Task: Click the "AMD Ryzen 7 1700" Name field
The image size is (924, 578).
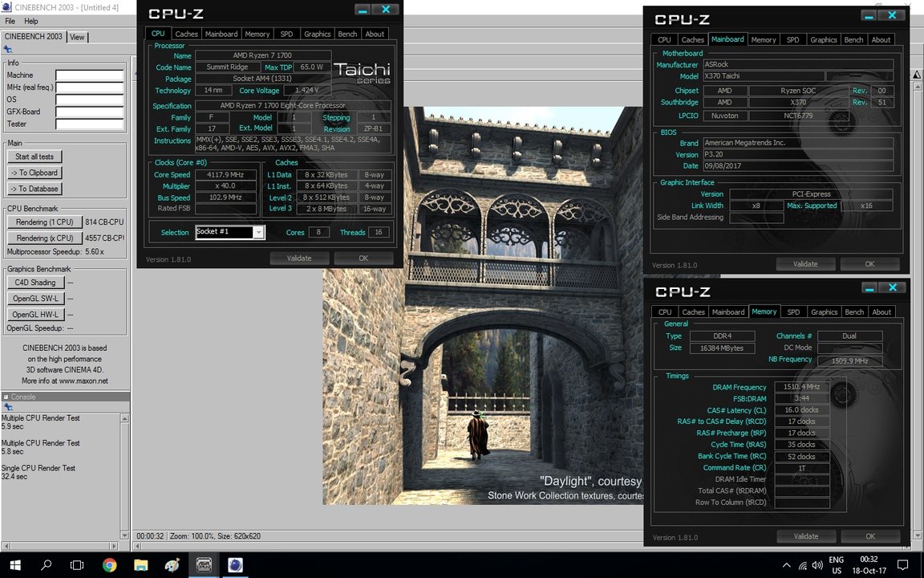Action: pos(262,55)
